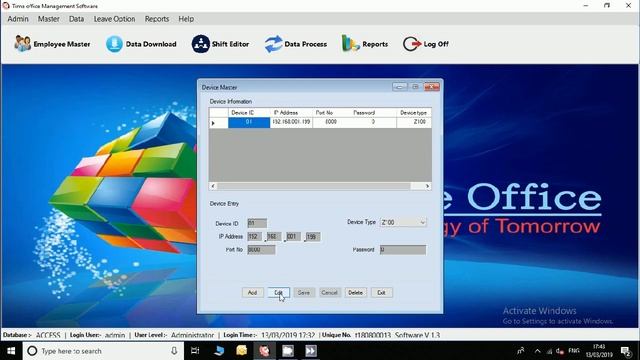
Task: Open the Shift Editor tool
Action: (220, 44)
